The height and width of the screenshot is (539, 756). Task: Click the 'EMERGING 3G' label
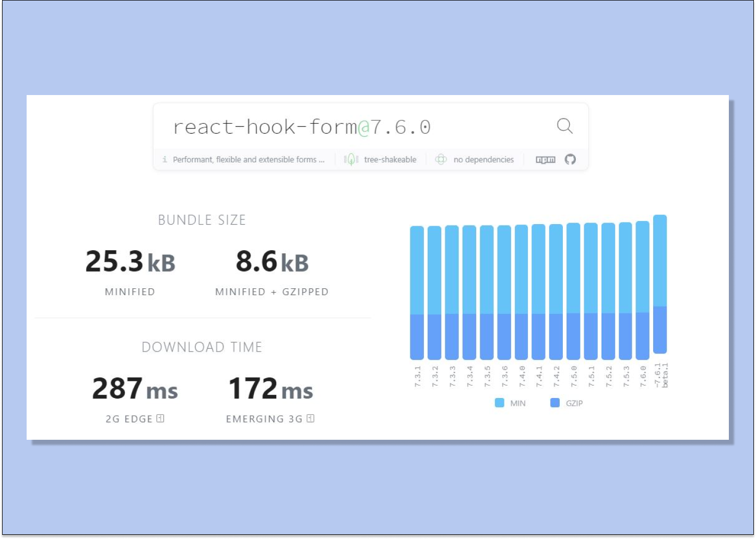click(x=264, y=419)
